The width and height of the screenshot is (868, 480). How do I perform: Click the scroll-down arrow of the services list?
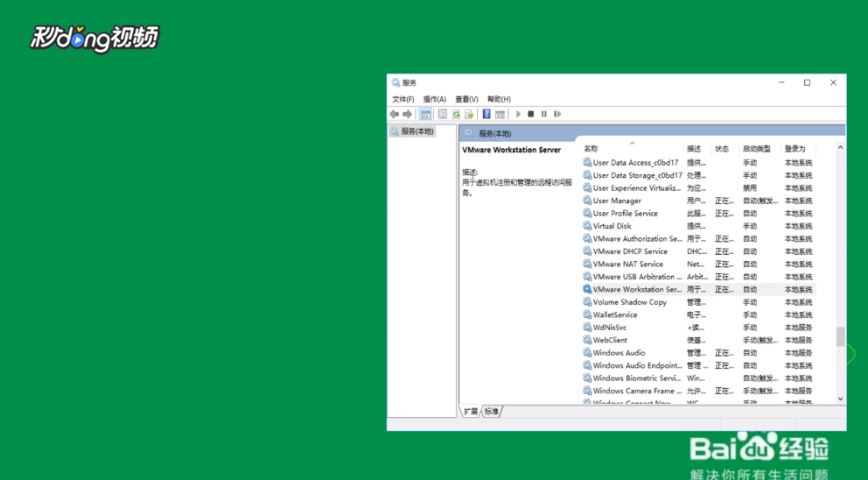click(x=840, y=399)
